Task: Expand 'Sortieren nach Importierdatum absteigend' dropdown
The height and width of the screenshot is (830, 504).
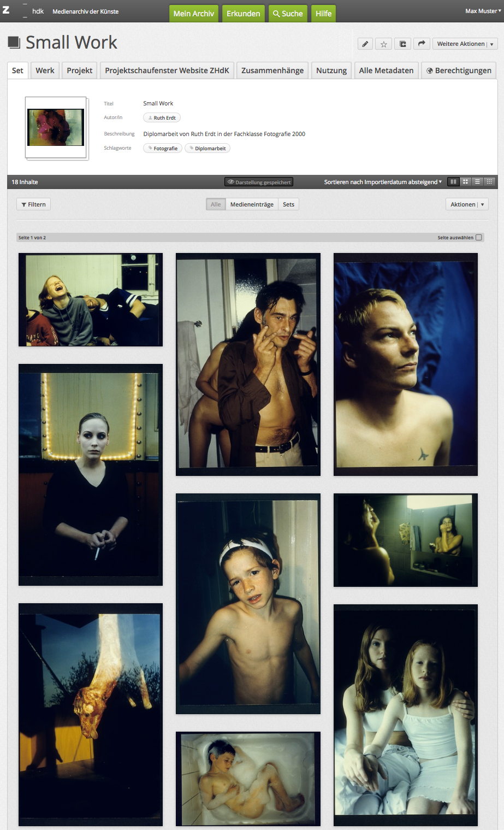Action: click(x=383, y=182)
